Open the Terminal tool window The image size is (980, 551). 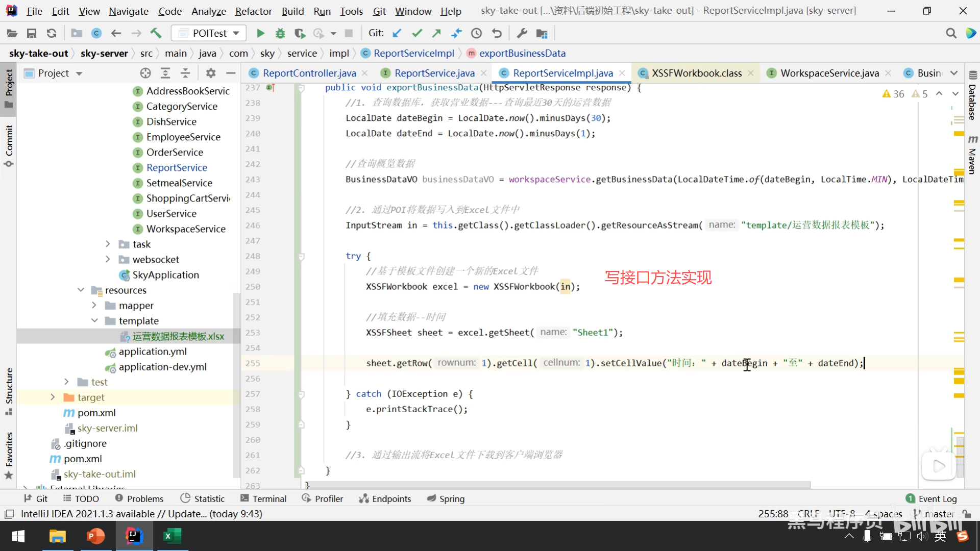click(263, 498)
